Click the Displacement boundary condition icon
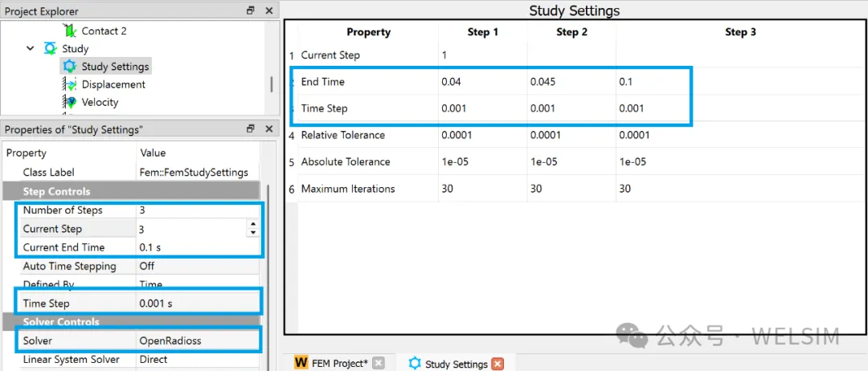 [69, 84]
